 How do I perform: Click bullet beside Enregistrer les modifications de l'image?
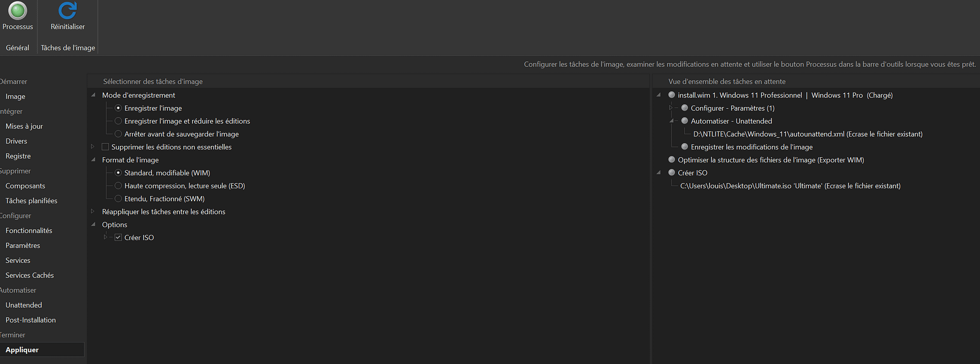click(685, 147)
